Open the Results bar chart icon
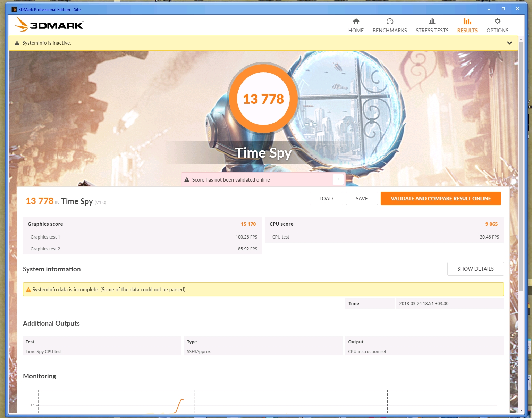This screenshot has height=418, width=532. click(x=467, y=21)
